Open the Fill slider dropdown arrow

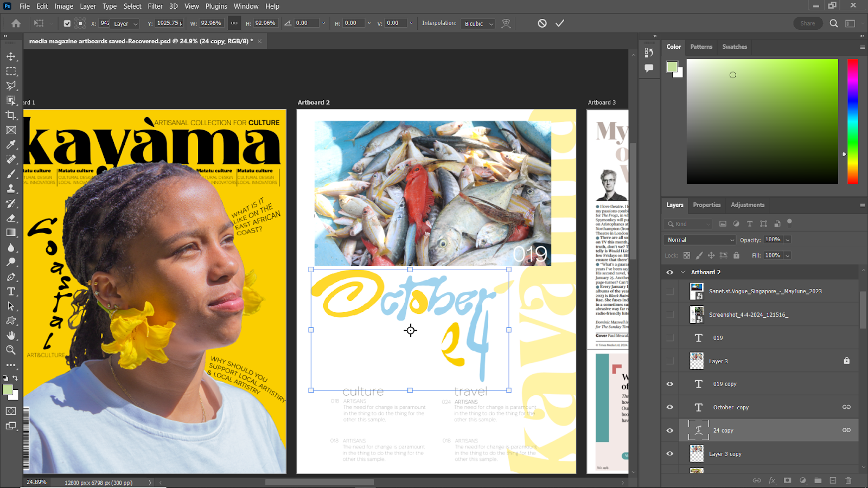coord(788,255)
